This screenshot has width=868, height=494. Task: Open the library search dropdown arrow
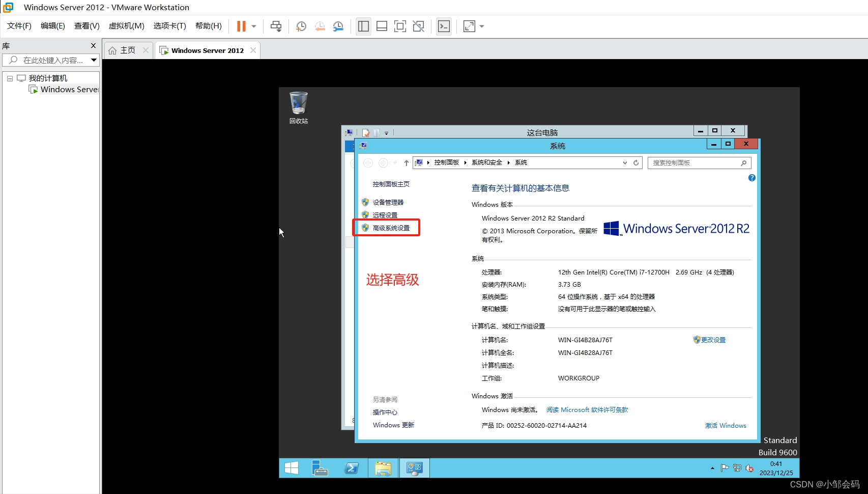[94, 60]
